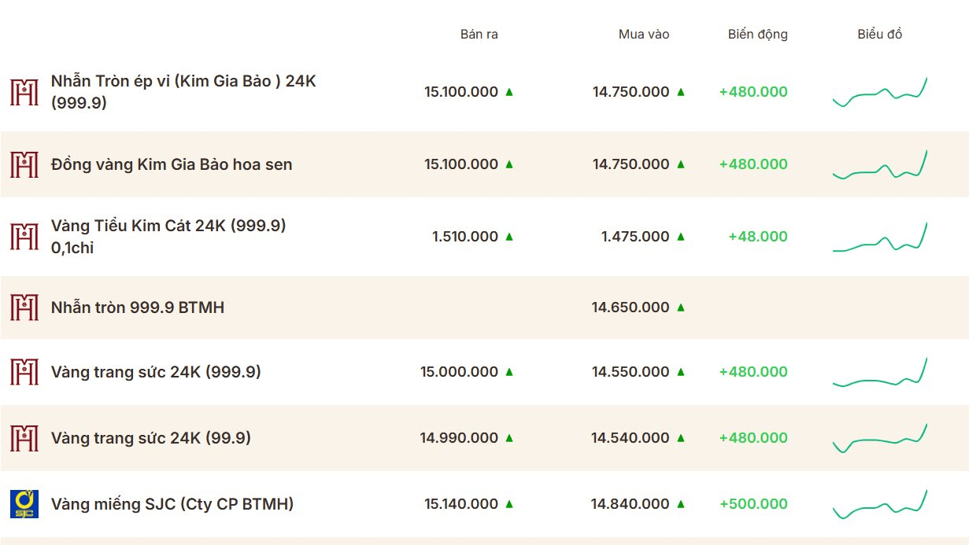Open Nhẫn Tròn ép vỉ (Kim Gia Bảo) product

point(183,92)
